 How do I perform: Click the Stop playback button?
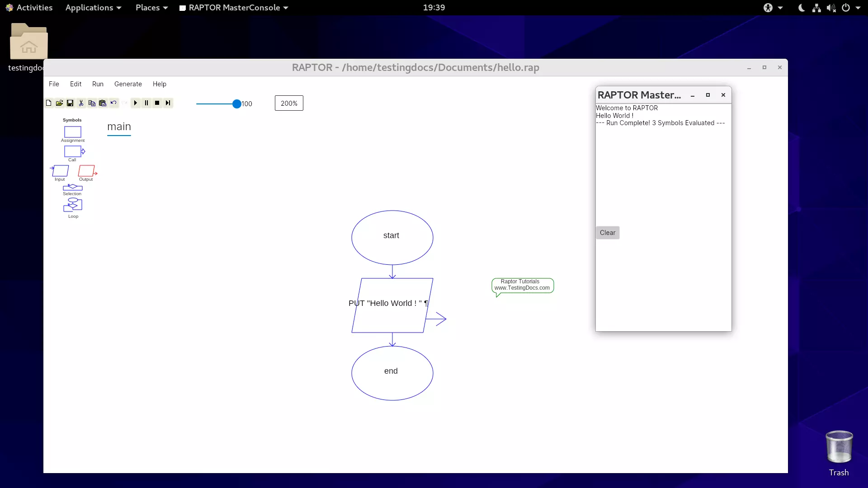pos(157,103)
